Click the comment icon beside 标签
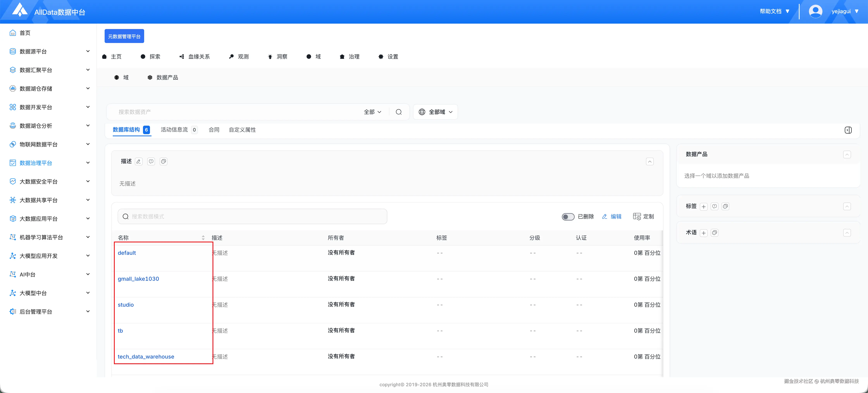 point(714,206)
